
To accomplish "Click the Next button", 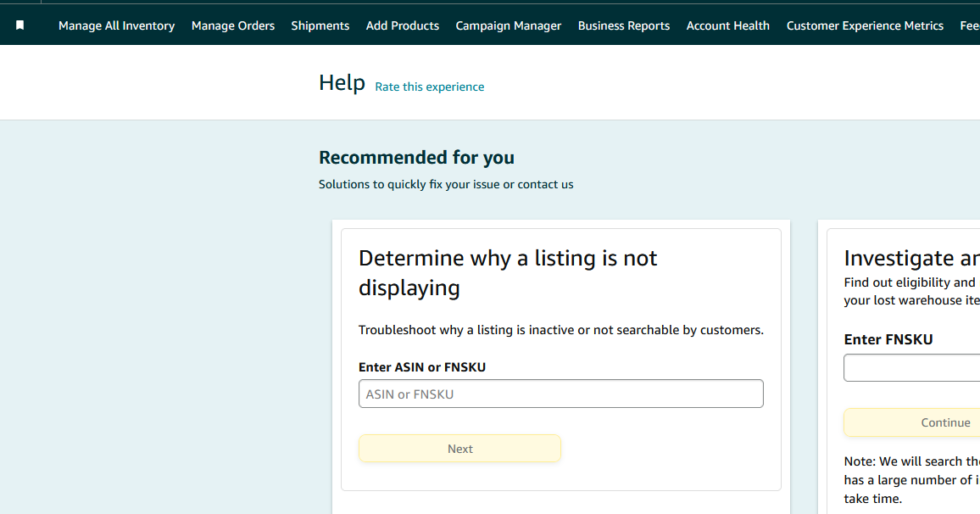I will (x=459, y=449).
